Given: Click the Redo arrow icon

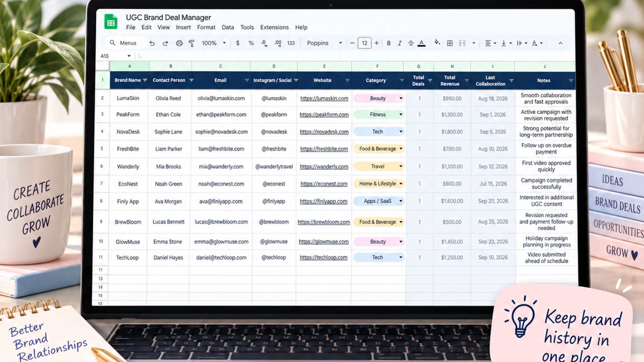Looking at the screenshot, I should pyautogui.click(x=165, y=43).
